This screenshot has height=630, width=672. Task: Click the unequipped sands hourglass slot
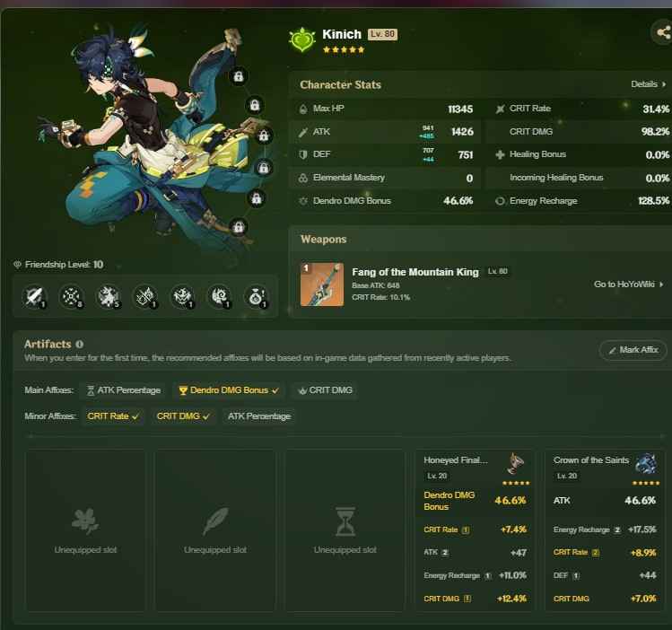point(345,530)
